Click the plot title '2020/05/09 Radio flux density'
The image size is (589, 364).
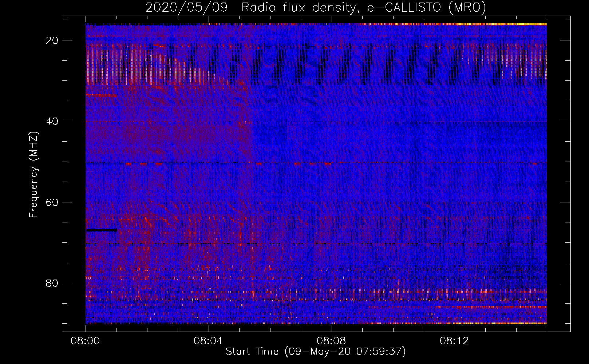pyautogui.click(x=316, y=7)
